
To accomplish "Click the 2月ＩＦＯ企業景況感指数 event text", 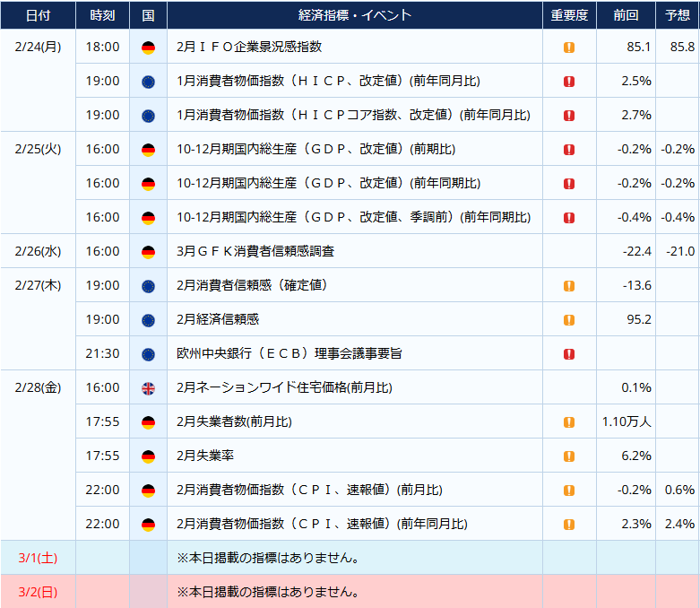I will [x=249, y=47].
